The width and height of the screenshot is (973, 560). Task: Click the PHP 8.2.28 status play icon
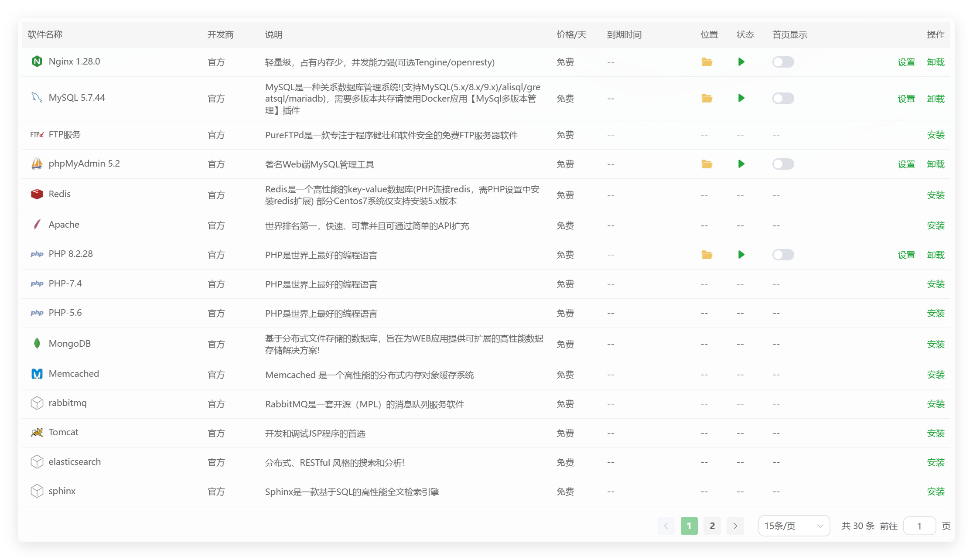click(741, 255)
